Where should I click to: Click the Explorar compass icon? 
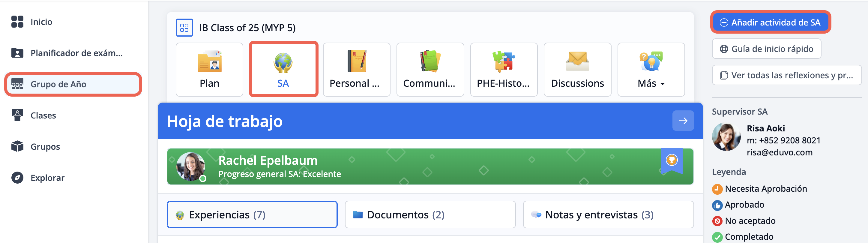pyautogui.click(x=17, y=178)
